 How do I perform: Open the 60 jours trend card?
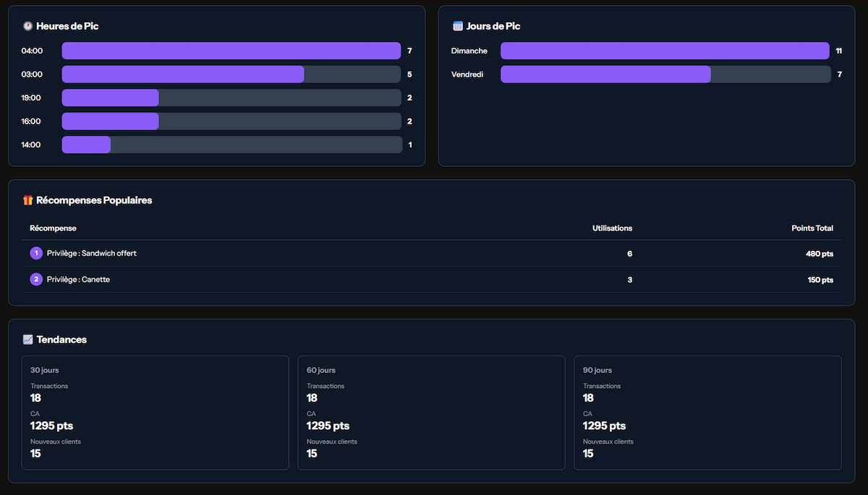[x=431, y=413]
